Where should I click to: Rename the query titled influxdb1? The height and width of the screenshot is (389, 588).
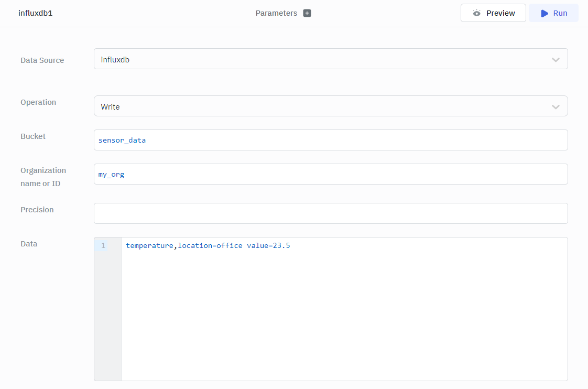pyautogui.click(x=36, y=13)
